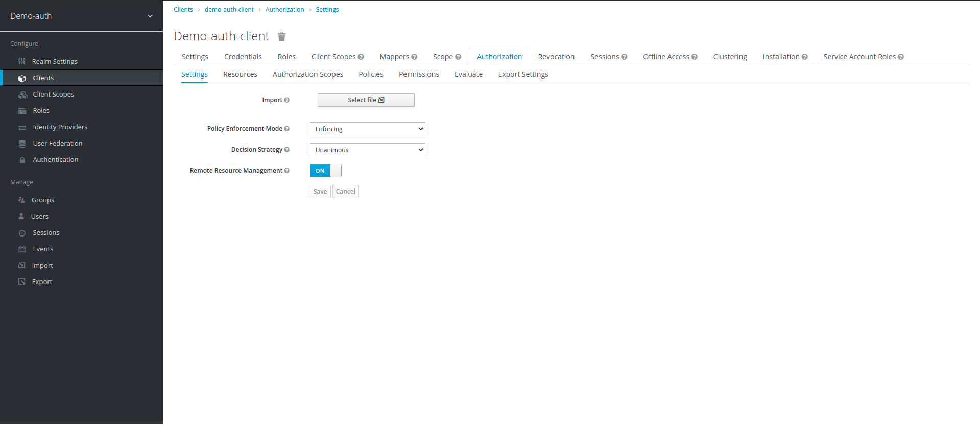Click the Select file import button
This screenshot has height=425, width=980.
click(366, 100)
